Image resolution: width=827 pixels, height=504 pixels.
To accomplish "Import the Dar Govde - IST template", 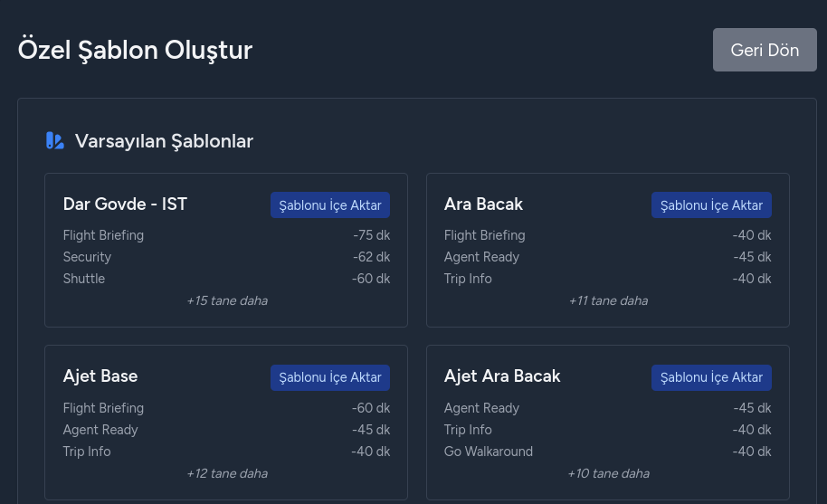I will click(x=329, y=205).
